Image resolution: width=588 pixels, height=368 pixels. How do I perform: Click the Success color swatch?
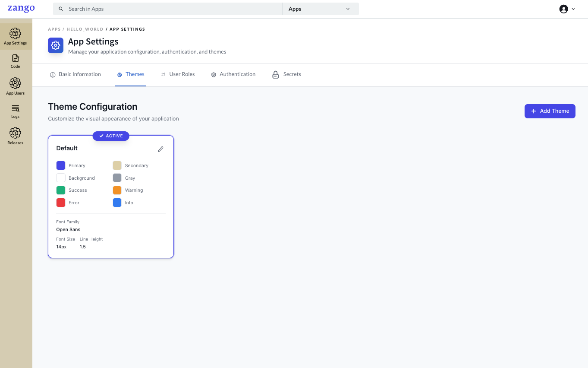point(61,190)
